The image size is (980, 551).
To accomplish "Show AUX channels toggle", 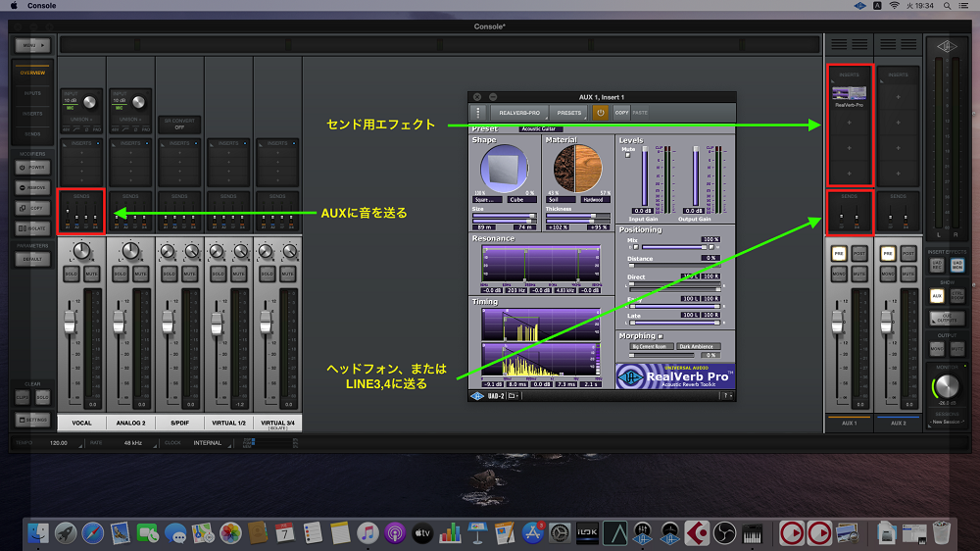I will click(937, 295).
